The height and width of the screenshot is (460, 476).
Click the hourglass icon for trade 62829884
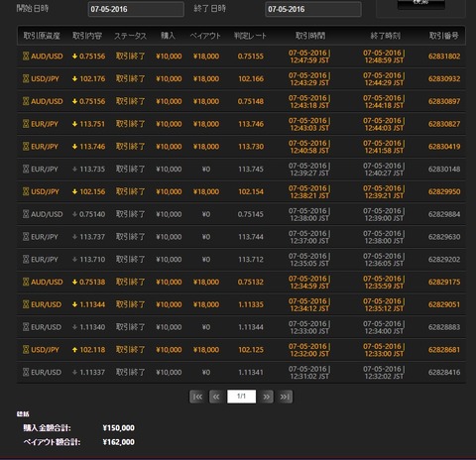[x=26, y=214]
